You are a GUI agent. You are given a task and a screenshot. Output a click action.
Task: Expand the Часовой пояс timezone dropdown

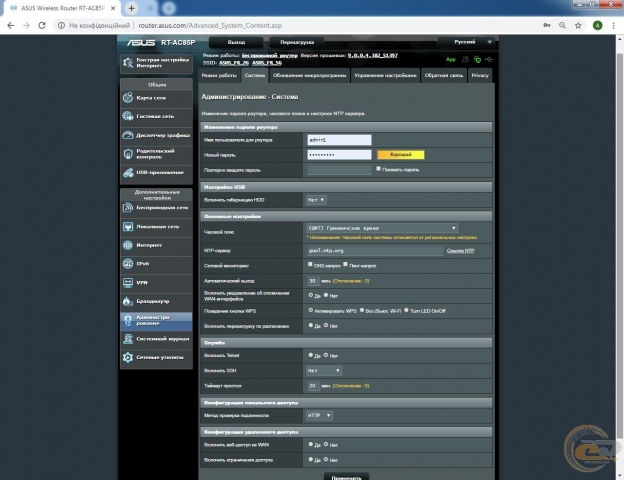click(381, 228)
